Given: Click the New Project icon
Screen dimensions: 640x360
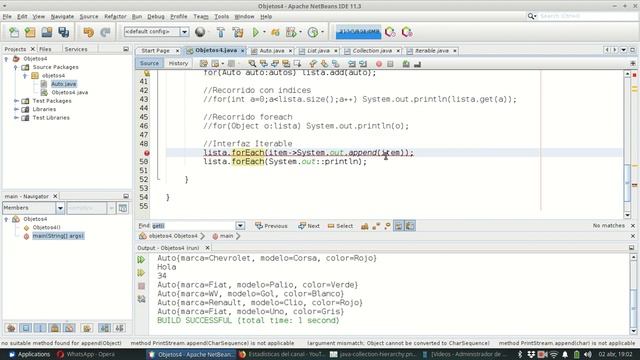Looking at the screenshot, I should click(x=30, y=32).
